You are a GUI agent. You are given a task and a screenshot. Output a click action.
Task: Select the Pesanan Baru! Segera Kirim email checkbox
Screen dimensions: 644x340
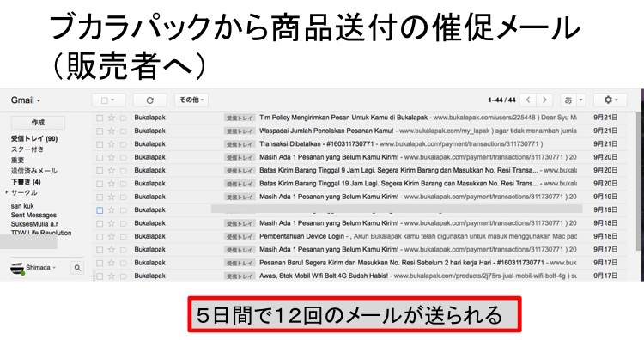click(100, 263)
